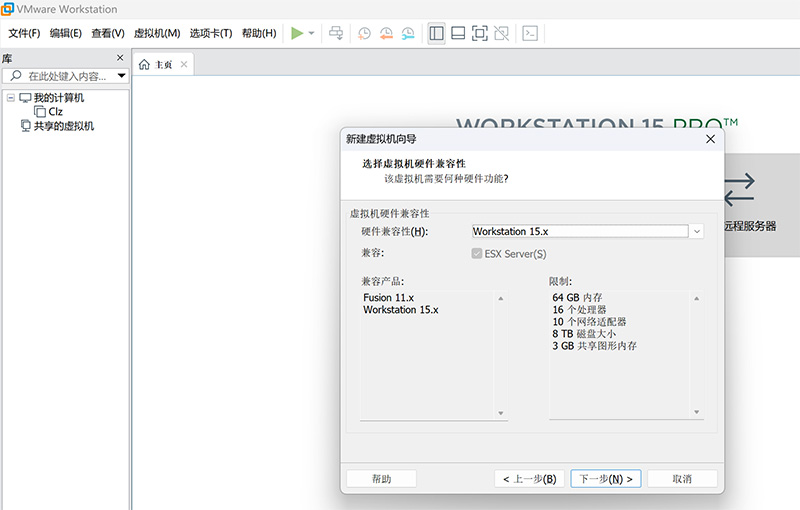Image resolution: width=800 pixels, height=510 pixels.
Task: Click the home icon on the tab
Action: click(x=144, y=64)
